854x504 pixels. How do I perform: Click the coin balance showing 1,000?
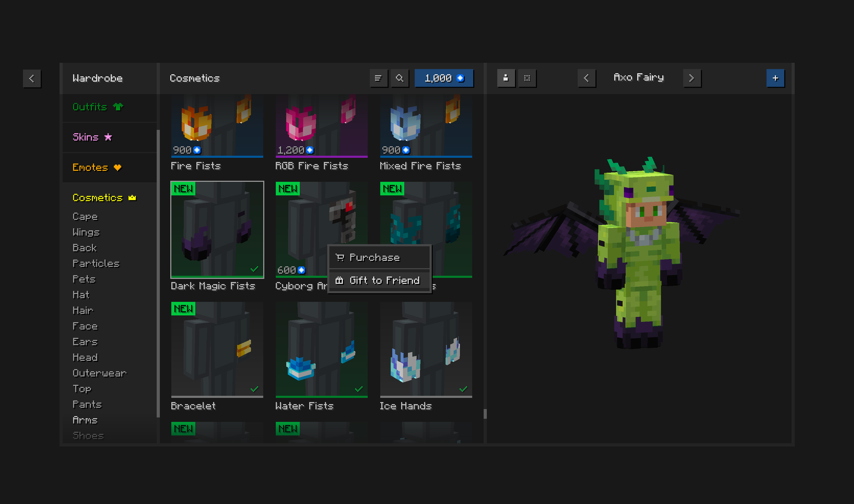(443, 78)
